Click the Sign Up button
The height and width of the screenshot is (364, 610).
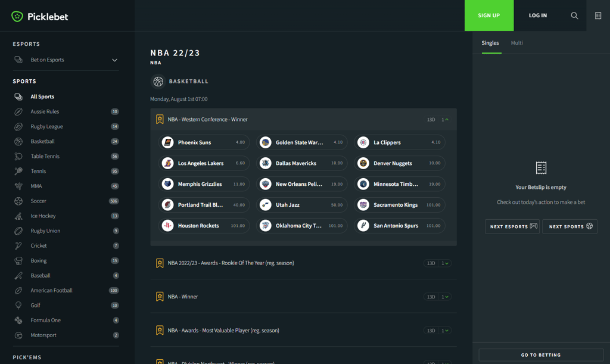[489, 15]
